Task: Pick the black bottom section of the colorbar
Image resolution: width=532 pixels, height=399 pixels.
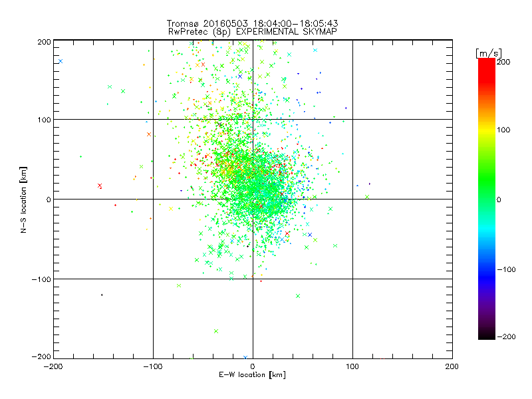Action: 487,334
